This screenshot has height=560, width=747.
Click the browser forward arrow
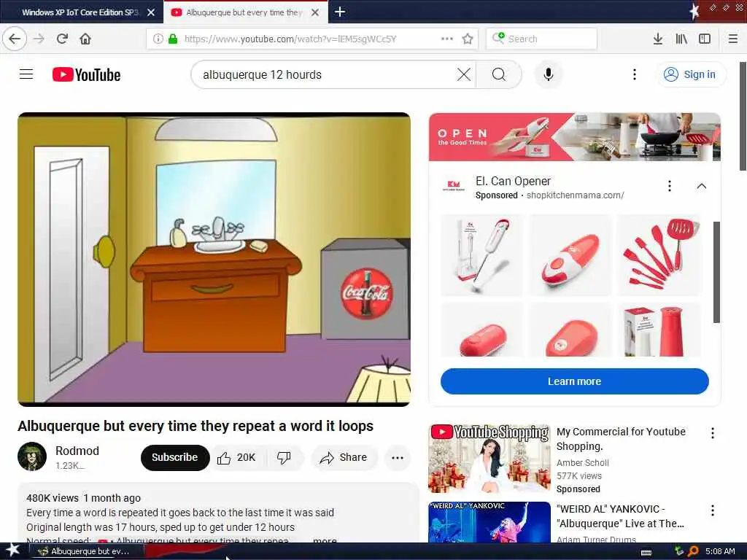pyautogui.click(x=39, y=39)
